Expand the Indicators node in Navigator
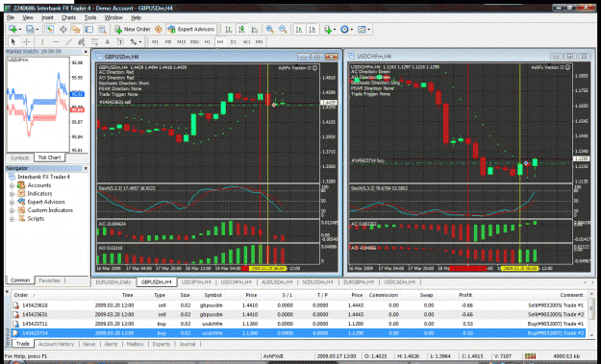Screen dimensions: 601x364 click(12, 194)
